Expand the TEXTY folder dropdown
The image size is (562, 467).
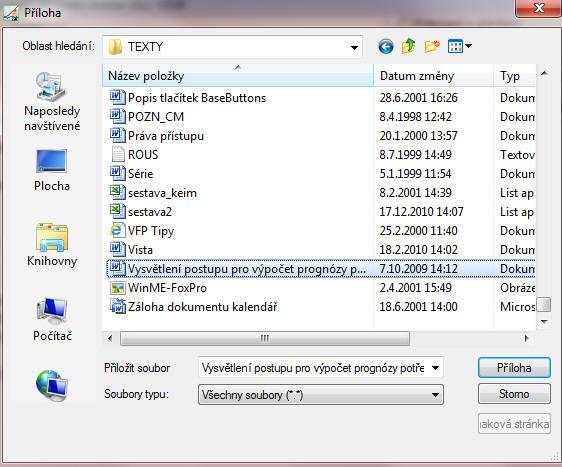tap(354, 47)
